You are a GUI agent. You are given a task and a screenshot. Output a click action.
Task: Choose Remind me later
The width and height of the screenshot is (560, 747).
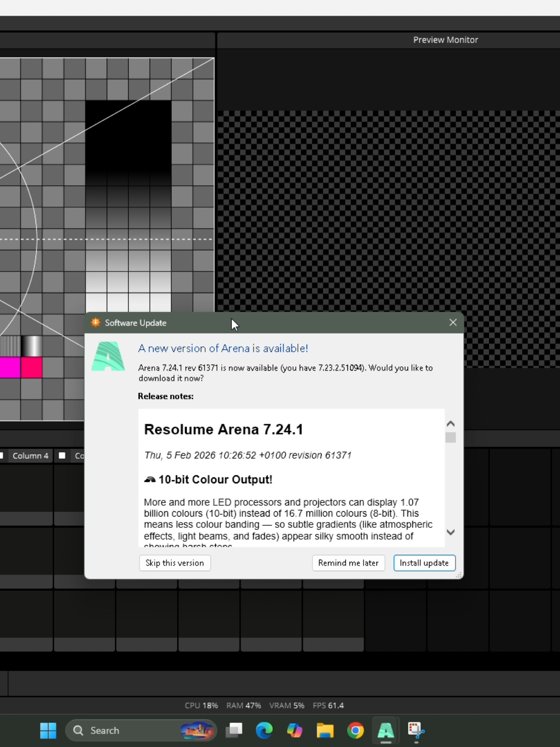(x=348, y=563)
